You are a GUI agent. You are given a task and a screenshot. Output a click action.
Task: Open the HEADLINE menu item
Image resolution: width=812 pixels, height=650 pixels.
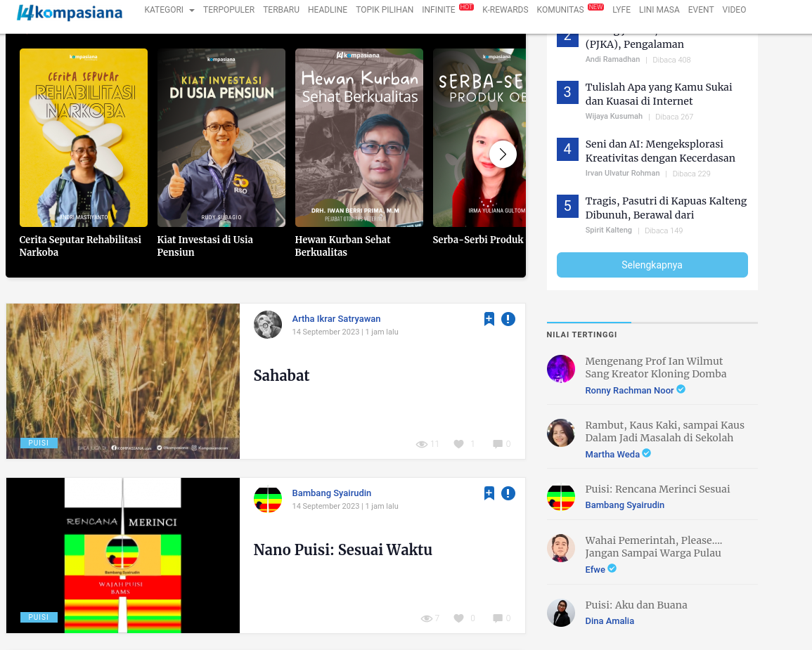pyautogui.click(x=328, y=10)
